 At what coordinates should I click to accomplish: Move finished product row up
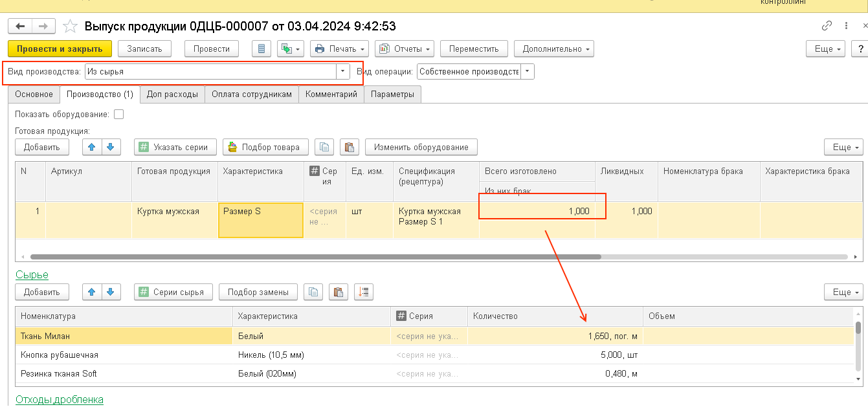click(92, 147)
